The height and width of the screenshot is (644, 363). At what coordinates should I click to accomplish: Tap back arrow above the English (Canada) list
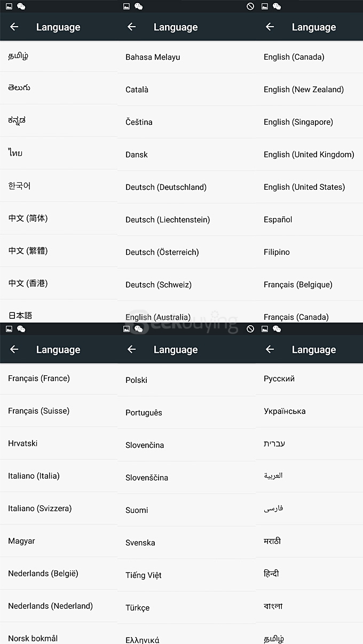[270, 27]
